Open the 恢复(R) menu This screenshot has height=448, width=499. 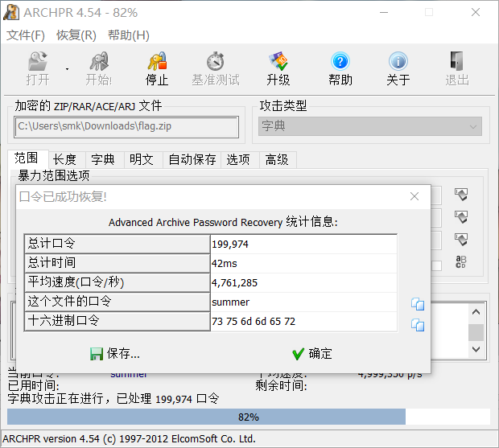point(76,35)
